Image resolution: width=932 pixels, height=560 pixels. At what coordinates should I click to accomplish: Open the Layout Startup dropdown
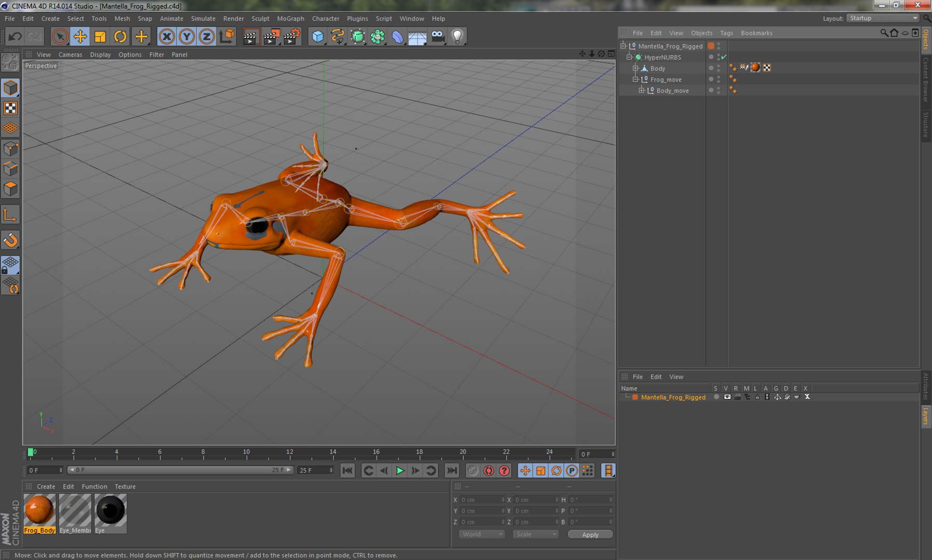click(x=883, y=18)
